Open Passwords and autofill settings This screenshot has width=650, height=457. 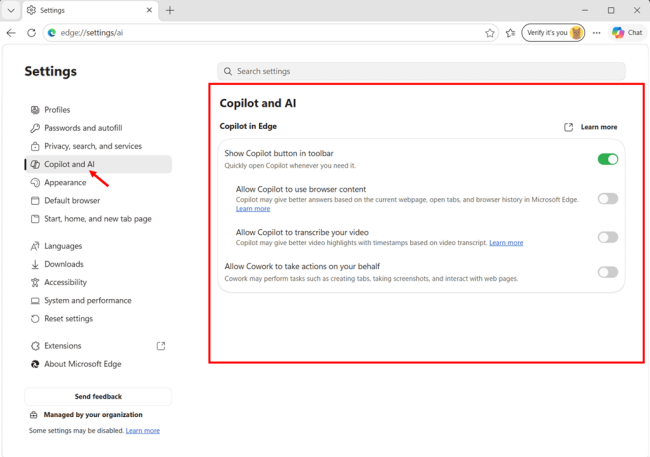[98, 128]
